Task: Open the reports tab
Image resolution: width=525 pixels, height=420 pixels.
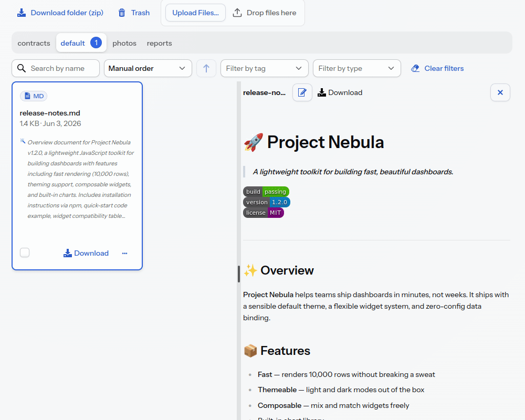Action: 160,43
